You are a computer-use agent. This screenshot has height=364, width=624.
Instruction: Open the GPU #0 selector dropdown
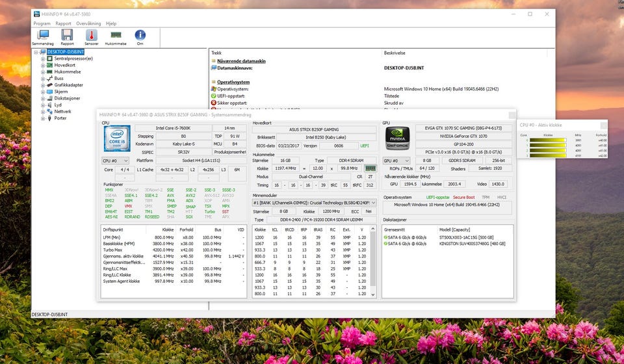[396, 161]
